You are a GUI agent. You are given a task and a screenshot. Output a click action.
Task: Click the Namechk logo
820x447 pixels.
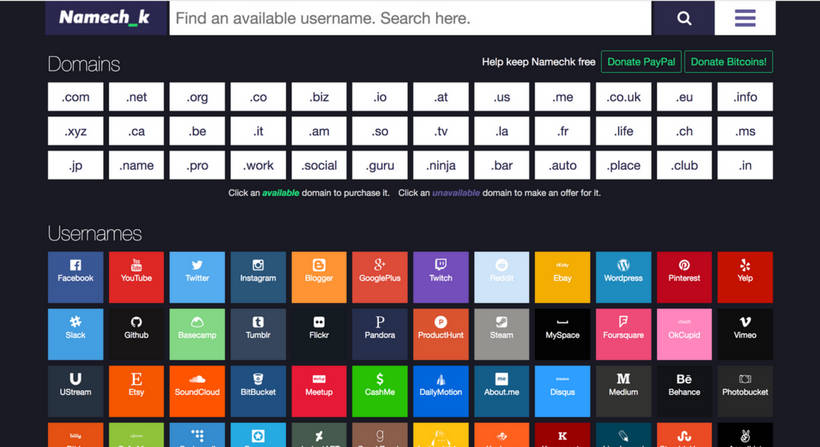coord(106,18)
